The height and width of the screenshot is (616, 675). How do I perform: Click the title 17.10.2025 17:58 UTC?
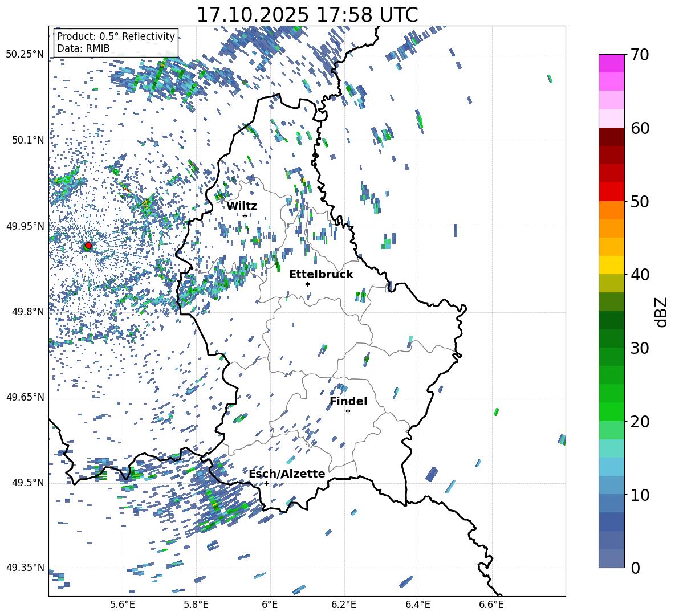pos(307,15)
